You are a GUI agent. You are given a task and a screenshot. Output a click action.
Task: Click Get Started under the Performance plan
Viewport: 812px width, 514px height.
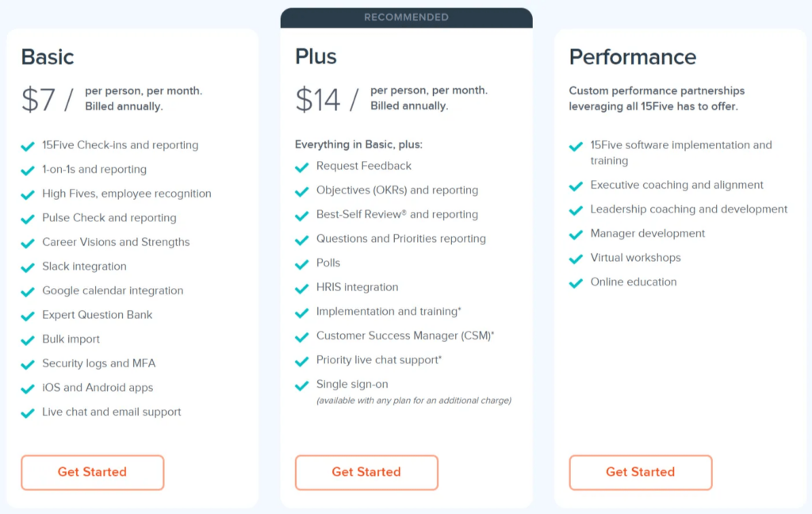coord(641,472)
